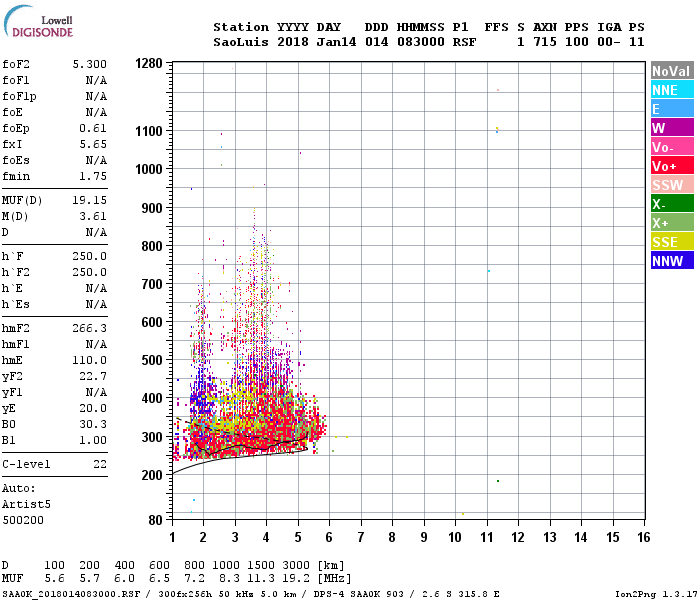Click the [MHz] unit label
The width and height of the screenshot is (700, 600).
pyautogui.click(x=334, y=579)
